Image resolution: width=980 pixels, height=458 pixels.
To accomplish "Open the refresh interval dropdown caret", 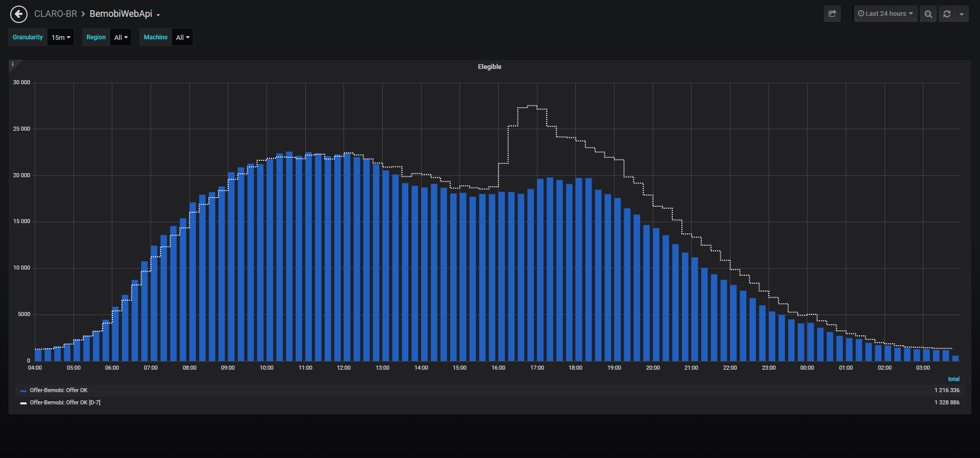I will pyautogui.click(x=962, y=14).
